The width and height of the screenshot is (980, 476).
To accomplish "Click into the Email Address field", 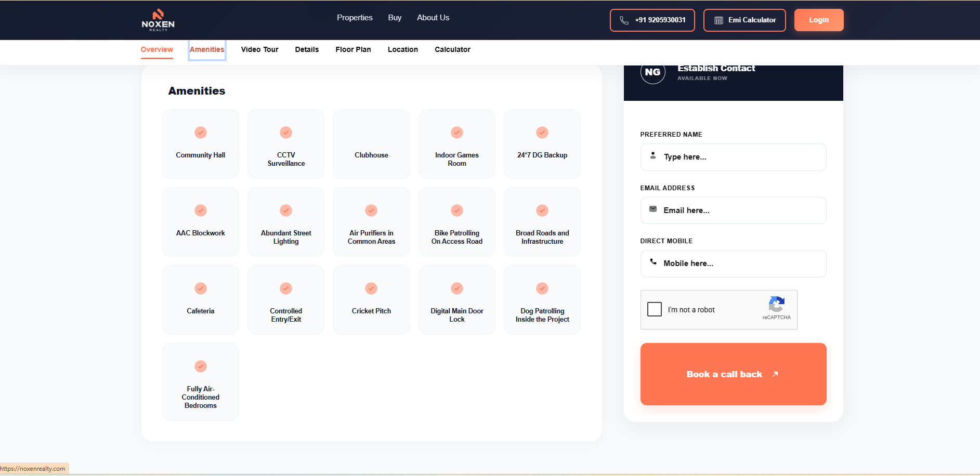I will pyautogui.click(x=733, y=210).
